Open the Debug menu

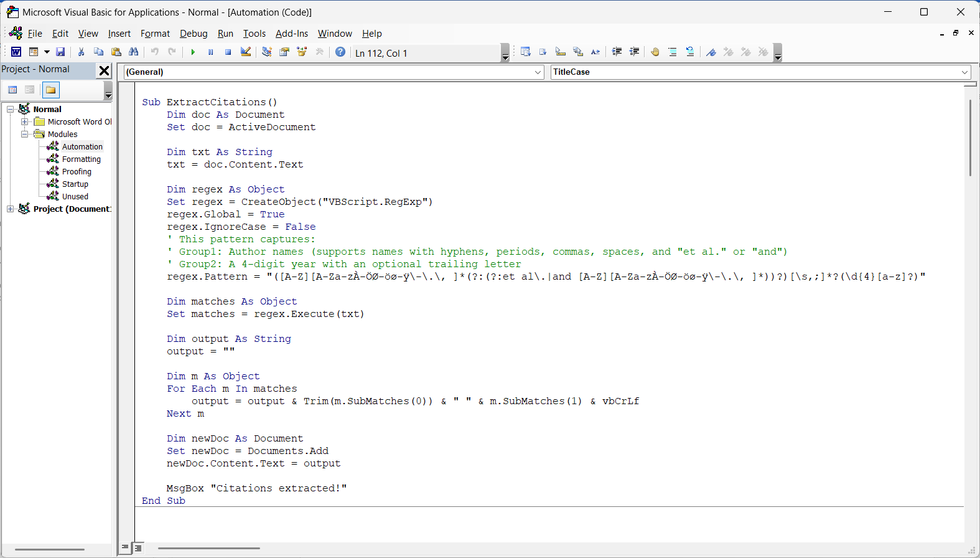pos(194,34)
